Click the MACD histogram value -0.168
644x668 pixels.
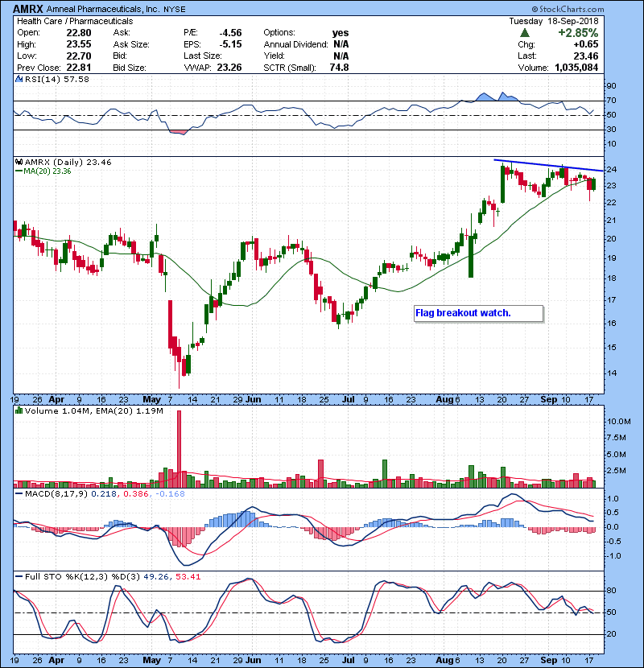point(170,494)
